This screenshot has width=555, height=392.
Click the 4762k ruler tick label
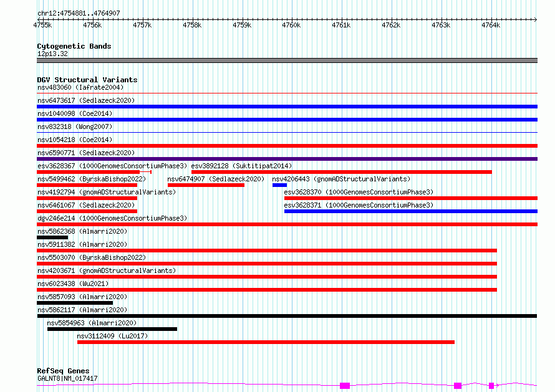[391, 25]
